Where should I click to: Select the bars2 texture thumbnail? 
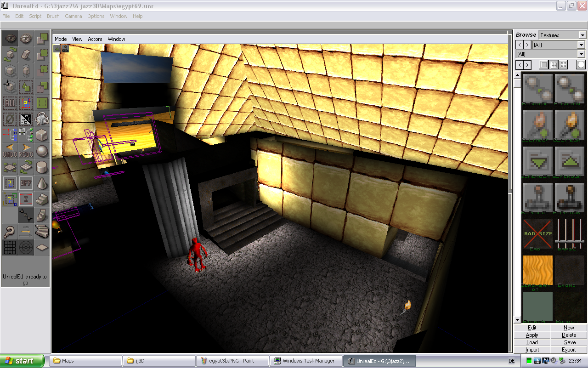pyautogui.click(x=570, y=234)
